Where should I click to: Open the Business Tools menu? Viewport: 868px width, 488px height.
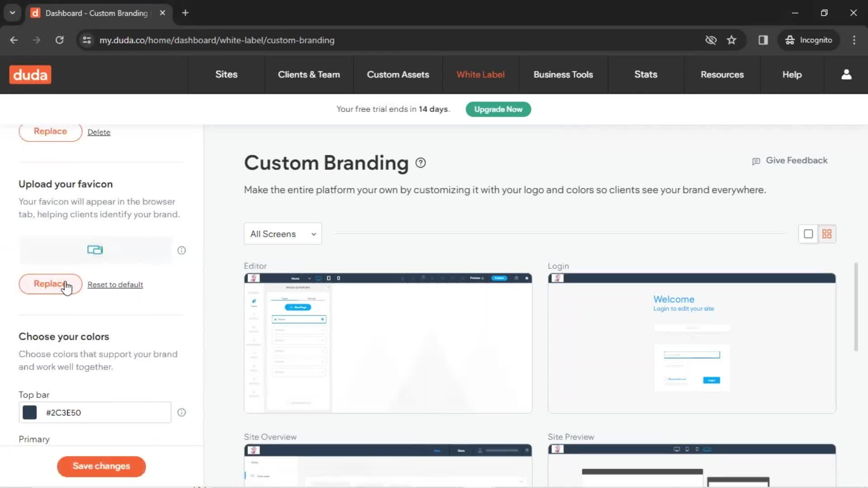(x=563, y=75)
